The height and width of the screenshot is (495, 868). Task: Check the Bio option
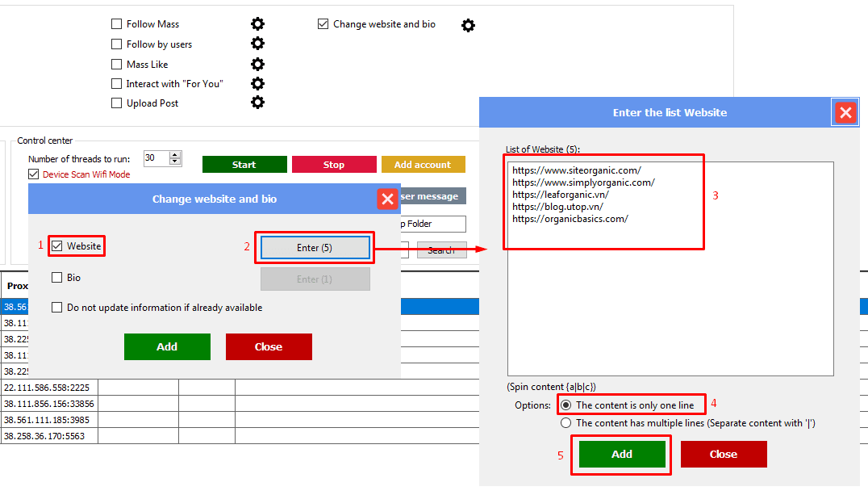pos(57,278)
